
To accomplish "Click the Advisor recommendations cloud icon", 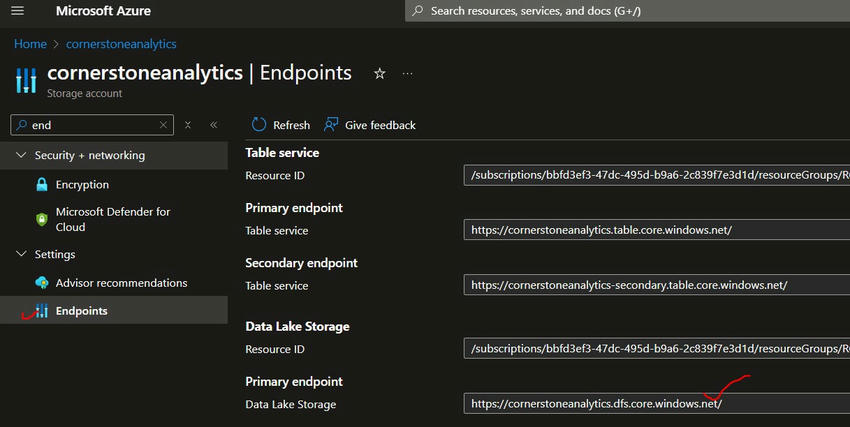I will click(42, 283).
